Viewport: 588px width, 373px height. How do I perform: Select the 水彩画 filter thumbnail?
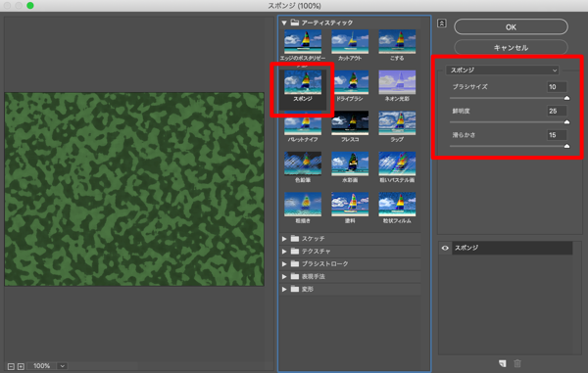tap(350, 163)
